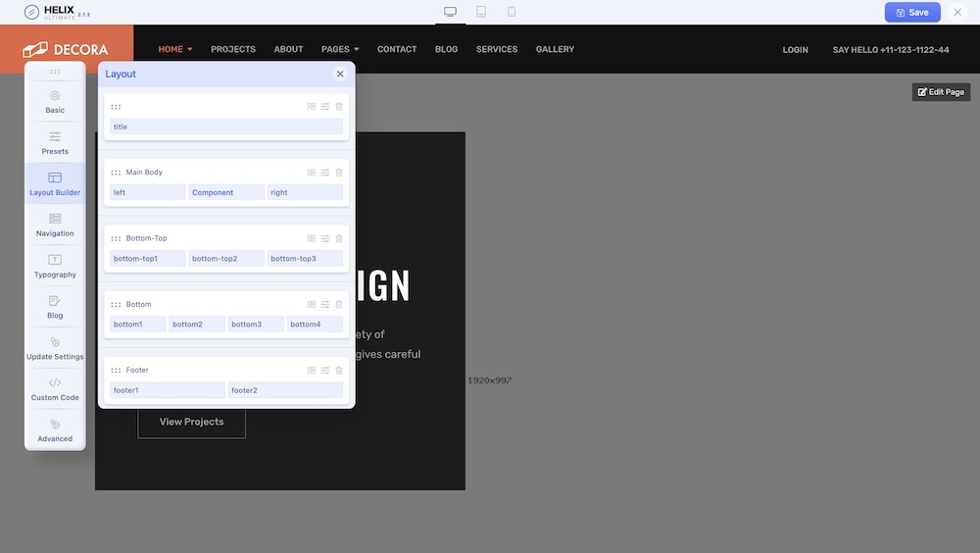
Task: Open the PROJECTS menu item
Action: 233,49
